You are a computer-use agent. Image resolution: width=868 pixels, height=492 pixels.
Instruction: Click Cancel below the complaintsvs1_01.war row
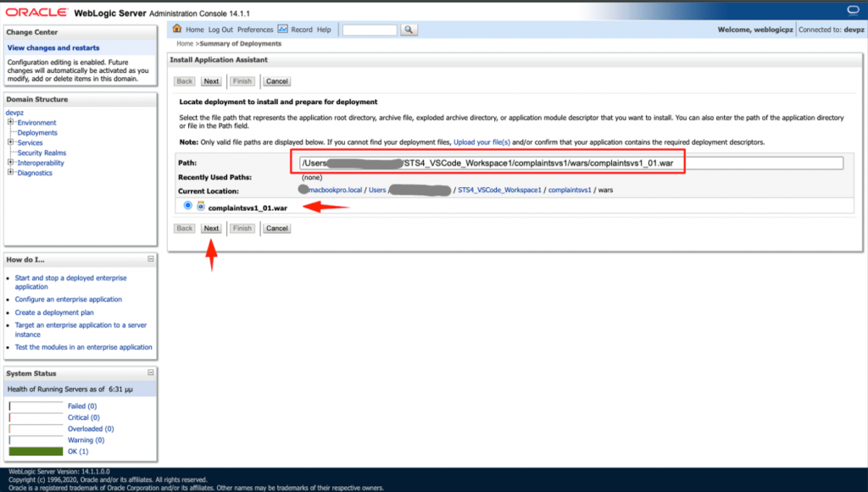[x=277, y=229]
